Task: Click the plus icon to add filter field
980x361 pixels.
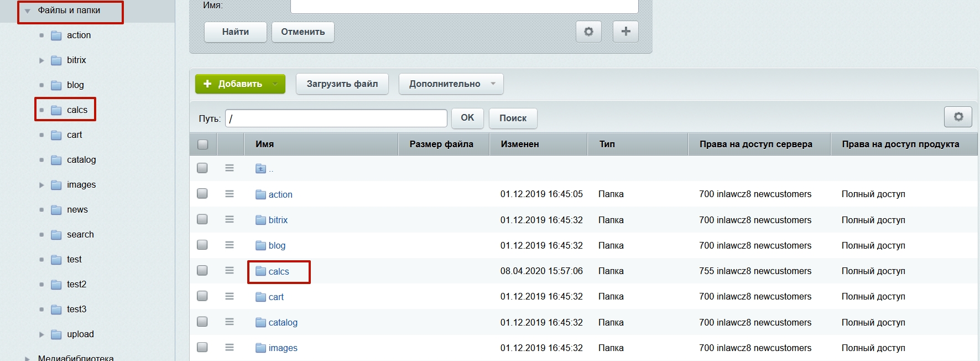Action: pos(625,32)
